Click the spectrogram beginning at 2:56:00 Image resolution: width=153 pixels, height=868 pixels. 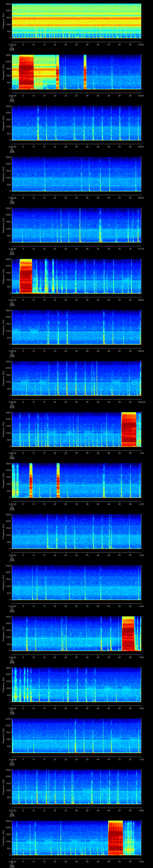pos(77,225)
